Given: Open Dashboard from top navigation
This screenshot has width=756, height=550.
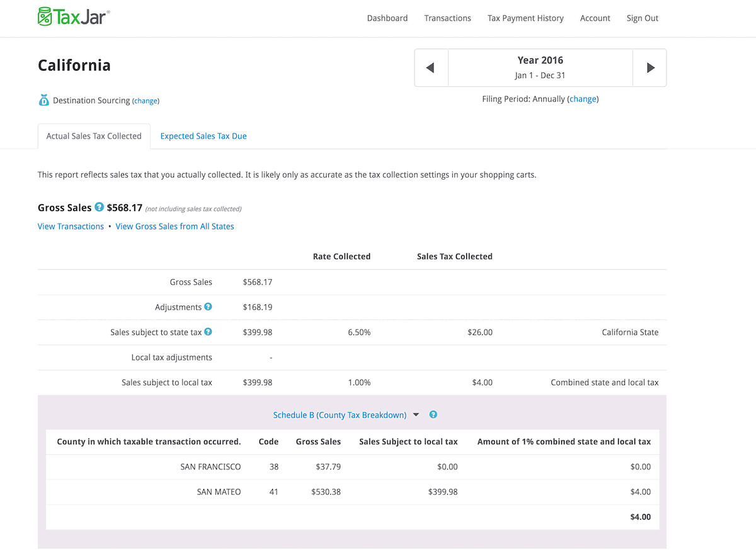Looking at the screenshot, I should (x=387, y=18).
